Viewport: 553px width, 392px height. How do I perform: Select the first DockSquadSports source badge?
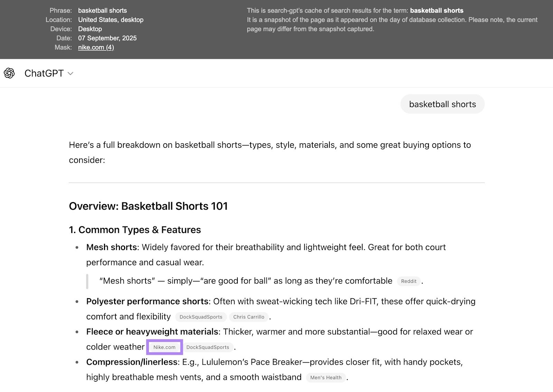click(200, 317)
